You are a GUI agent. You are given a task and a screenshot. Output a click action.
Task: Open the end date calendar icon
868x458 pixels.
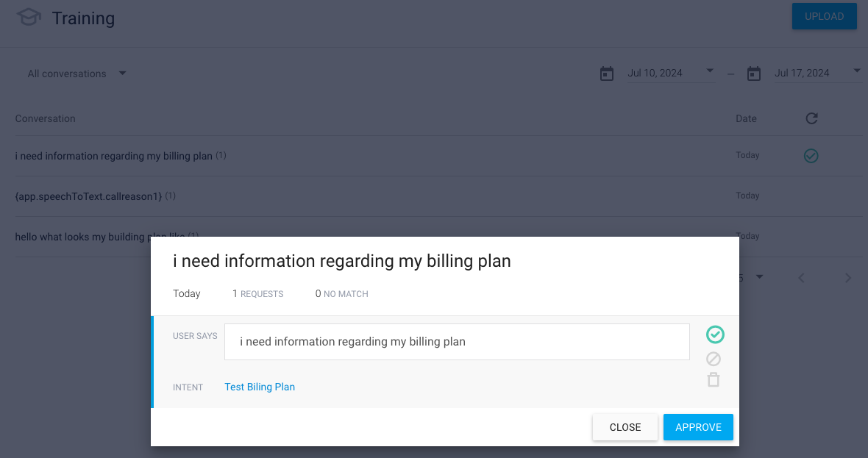[754, 74]
